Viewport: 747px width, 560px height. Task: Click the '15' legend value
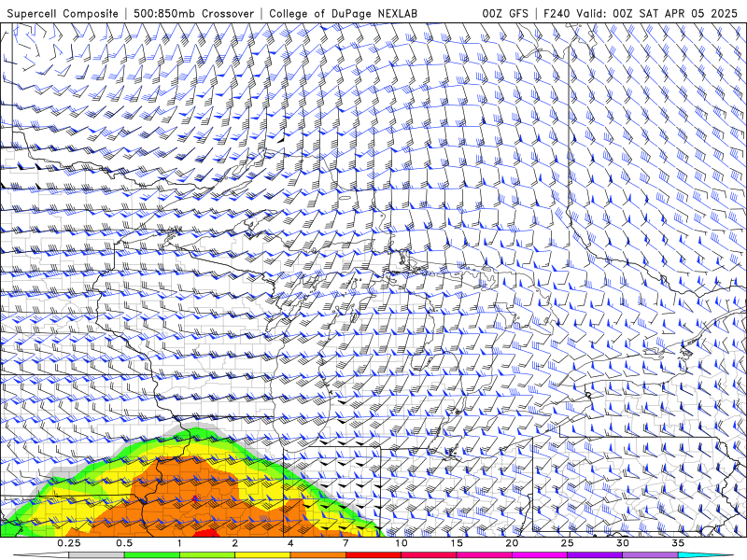point(457,543)
